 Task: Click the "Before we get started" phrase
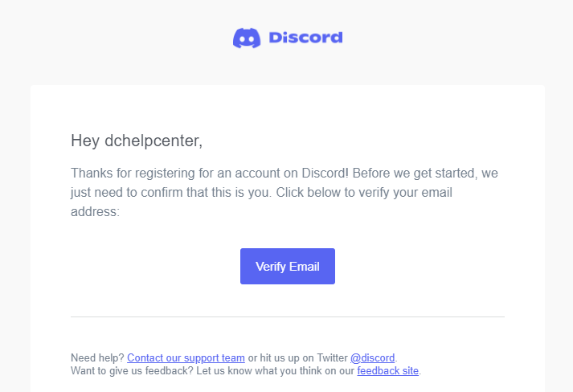point(415,173)
